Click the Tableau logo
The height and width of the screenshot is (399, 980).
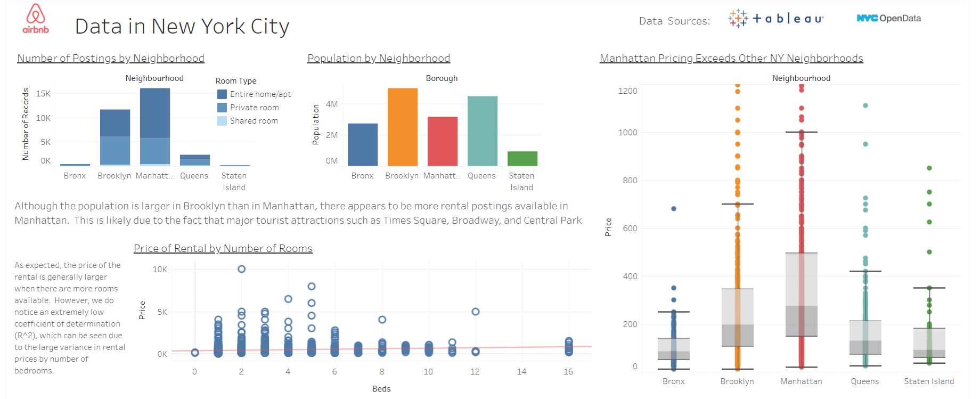click(x=775, y=19)
